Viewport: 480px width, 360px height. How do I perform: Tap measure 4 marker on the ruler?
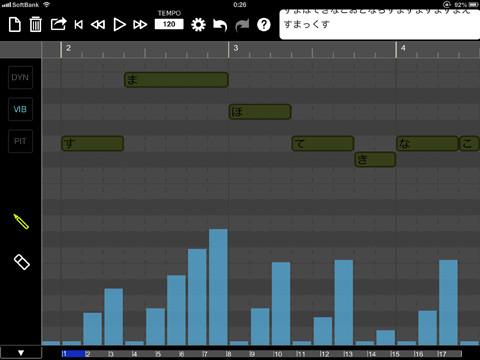pyautogui.click(x=403, y=48)
